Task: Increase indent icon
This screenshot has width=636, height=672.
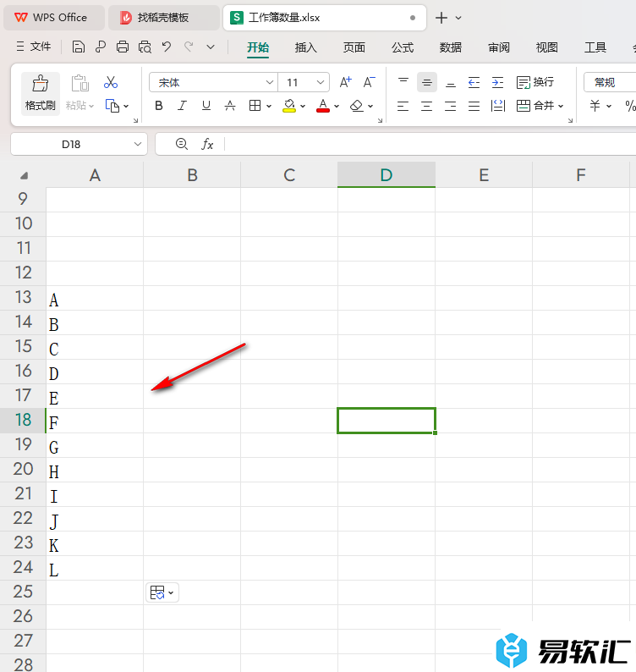Action: [497, 82]
